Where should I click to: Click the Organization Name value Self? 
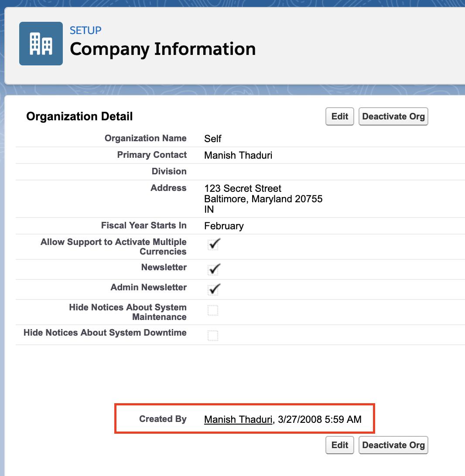212,139
